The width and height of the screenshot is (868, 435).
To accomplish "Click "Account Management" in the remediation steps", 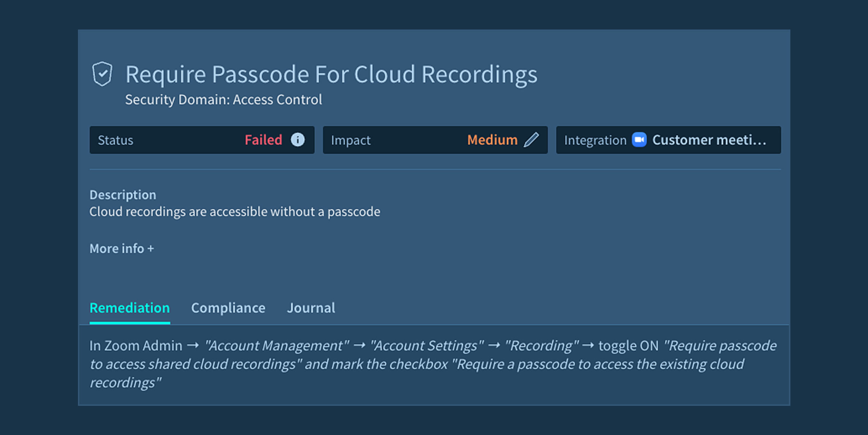I will click(x=277, y=346).
